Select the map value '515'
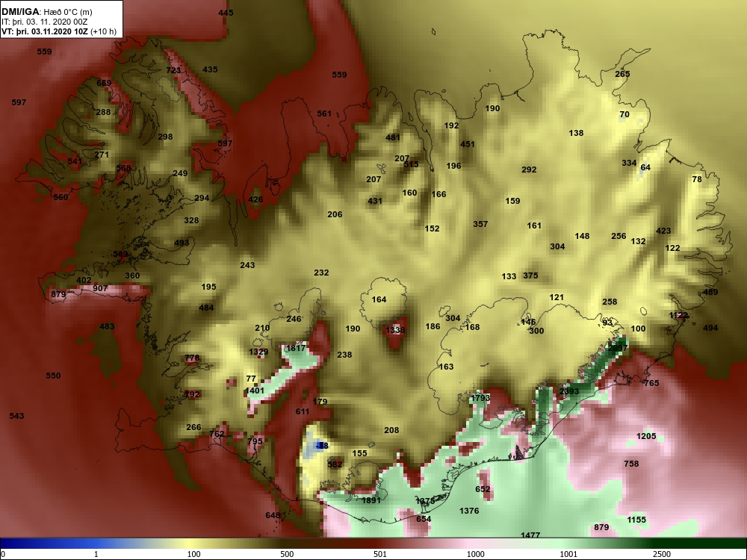The image size is (747, 560). pos(411,164)
